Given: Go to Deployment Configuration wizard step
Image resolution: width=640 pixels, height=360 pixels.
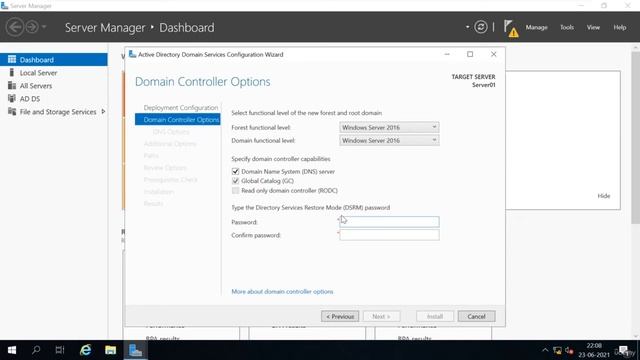Looking at the screenshot, I should 181,108.
